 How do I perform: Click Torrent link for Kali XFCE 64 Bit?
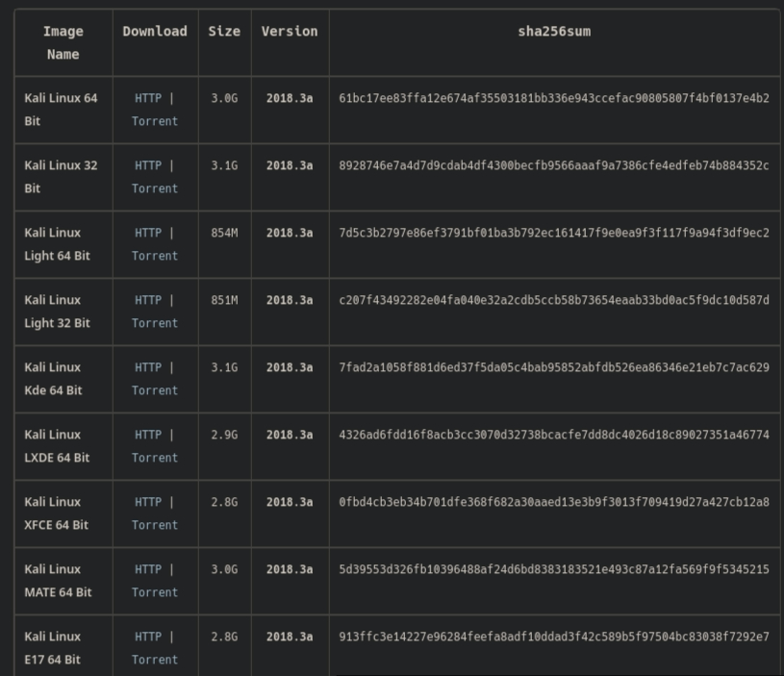coord(155,525)
